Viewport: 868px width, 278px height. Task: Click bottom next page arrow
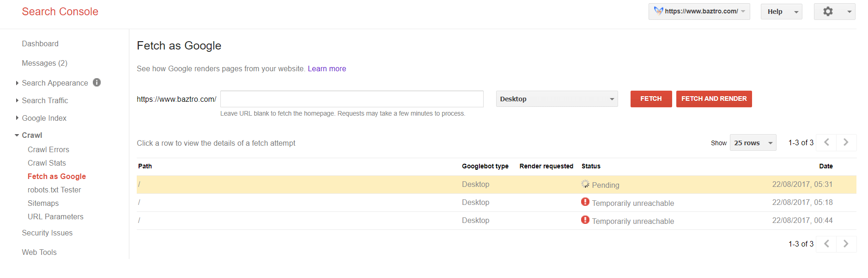pos(846,244)
